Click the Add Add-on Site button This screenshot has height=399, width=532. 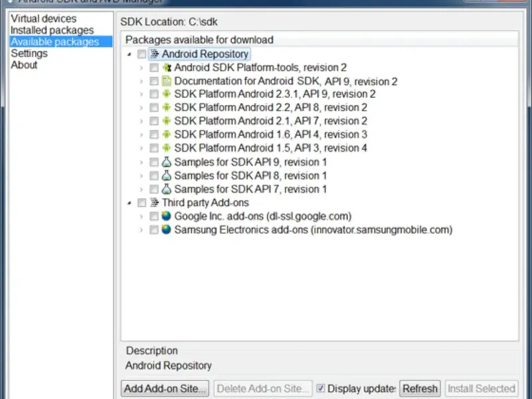165,388
